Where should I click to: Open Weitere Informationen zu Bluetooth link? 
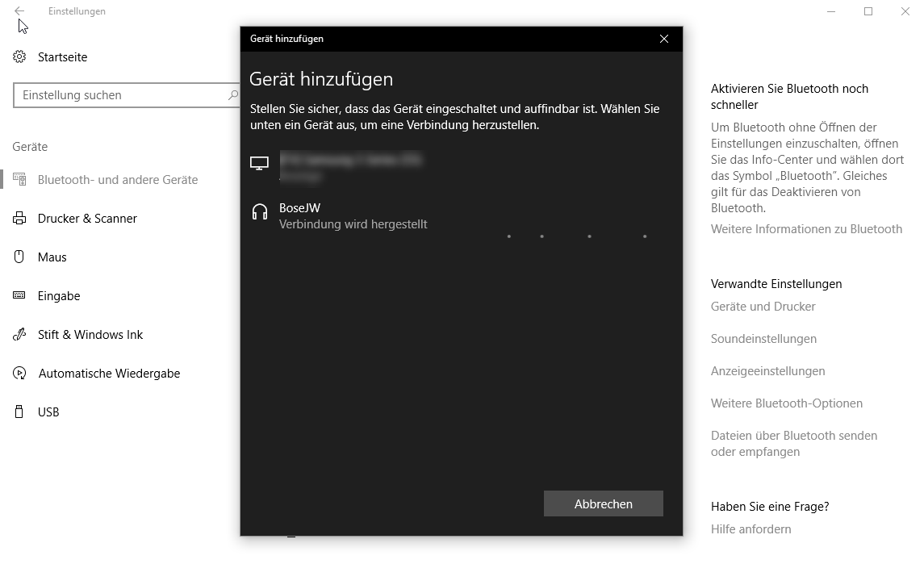[806, 229]
